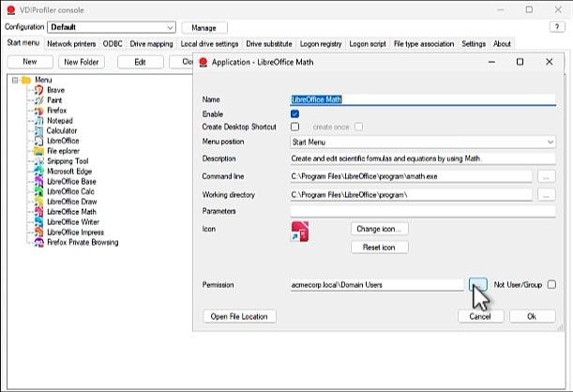Click the Menu root folder icon
The image size is (573, 392).
[x=26, y=80]
